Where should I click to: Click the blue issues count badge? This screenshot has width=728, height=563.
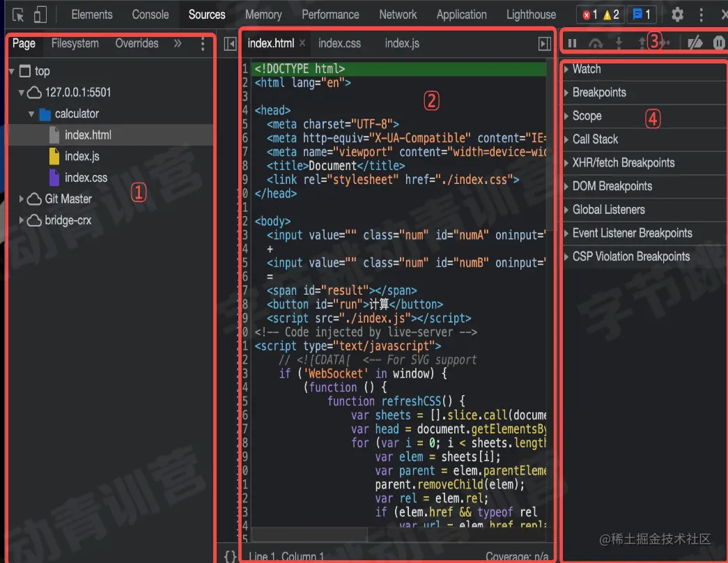(x=642, y=15)
